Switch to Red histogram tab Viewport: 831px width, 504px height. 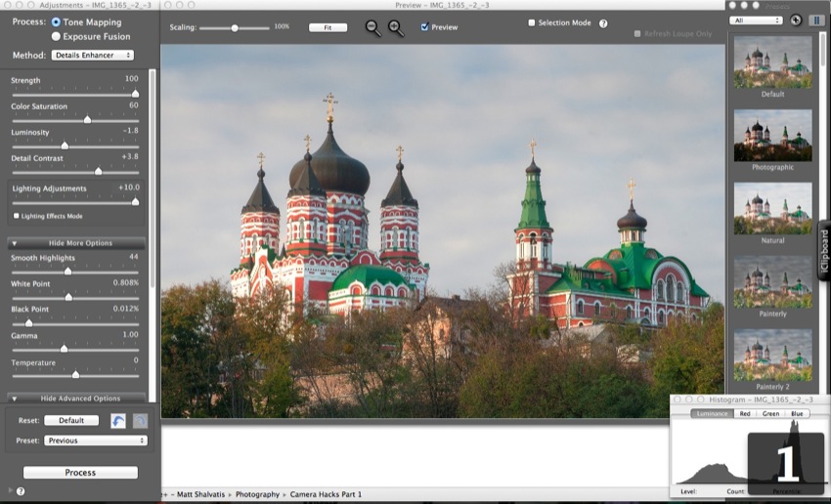[745, 413]
